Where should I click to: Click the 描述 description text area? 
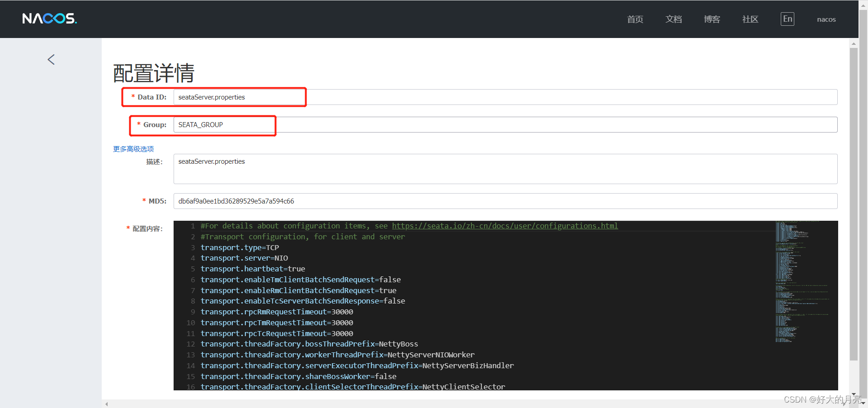pyautogui.click(x=505, y=169)
